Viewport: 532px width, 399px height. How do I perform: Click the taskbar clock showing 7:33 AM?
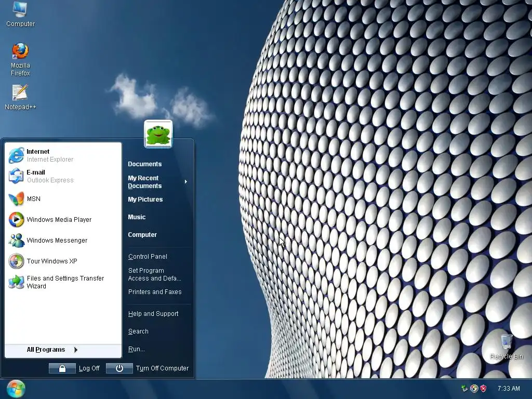click(509, 389)
